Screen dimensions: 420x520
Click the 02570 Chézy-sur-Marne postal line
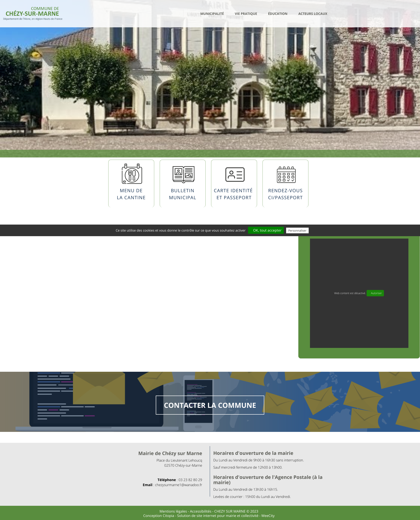[x=183, y=465]
